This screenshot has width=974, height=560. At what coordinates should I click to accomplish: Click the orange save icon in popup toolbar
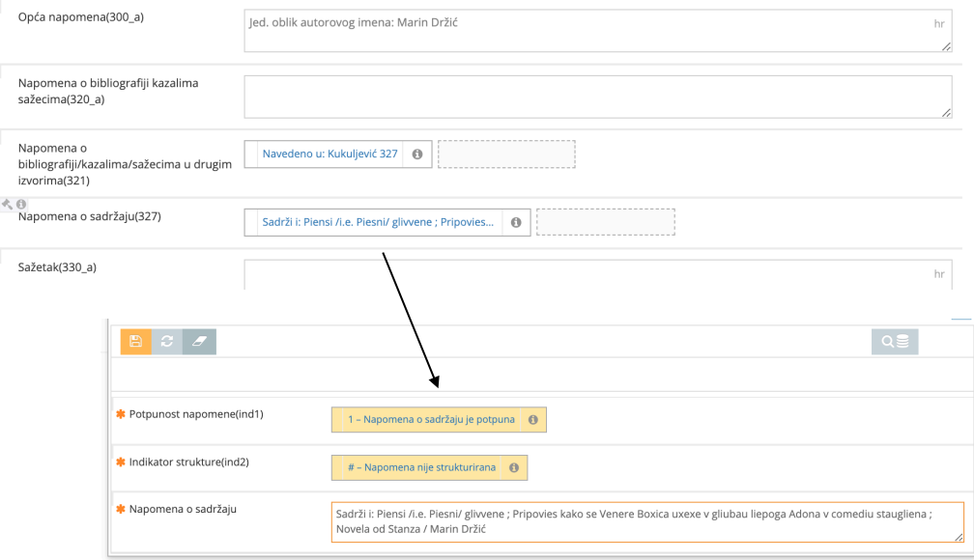(135, 342)
